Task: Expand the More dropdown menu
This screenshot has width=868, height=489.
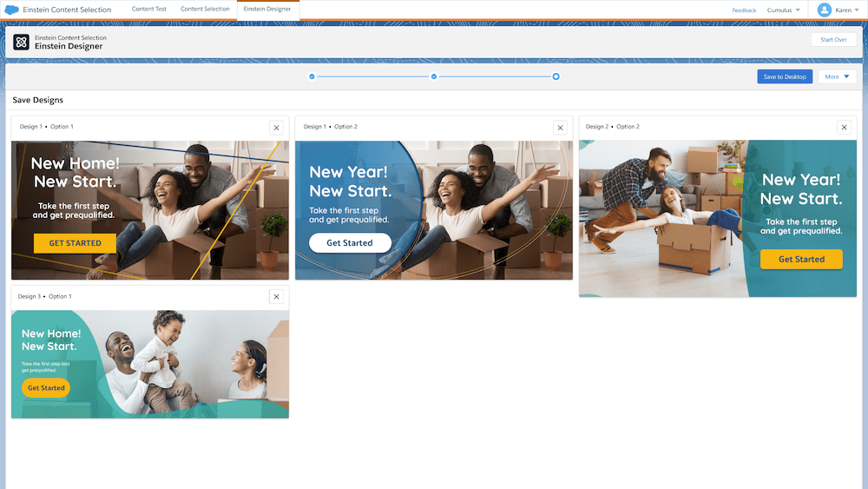Action: (837, 76)
